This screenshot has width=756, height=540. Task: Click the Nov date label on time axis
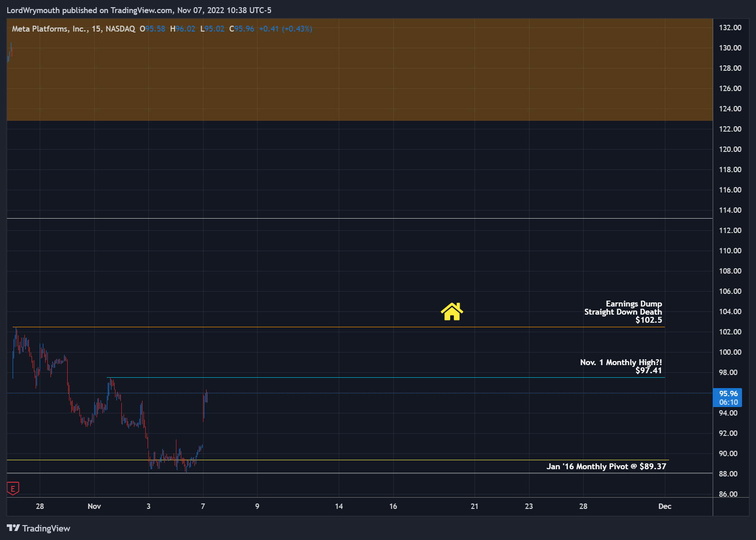click(94, 506)
